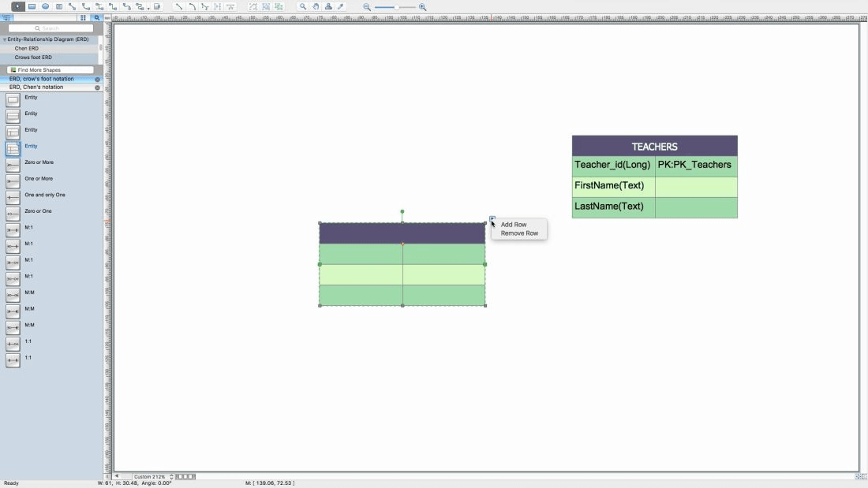Open the connector tool options dropdown arrow
Screen dimensions: 868x488
148,8
